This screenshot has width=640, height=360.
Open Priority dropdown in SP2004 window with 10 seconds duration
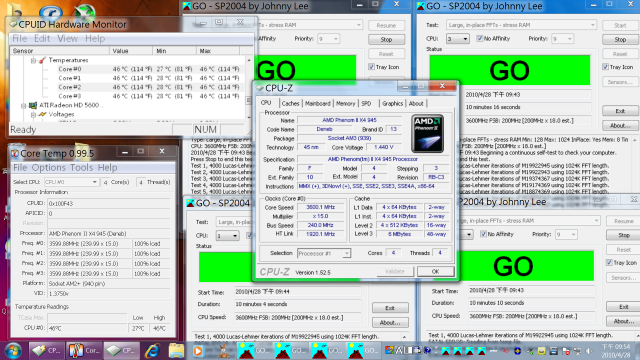[x=573, y=234]
